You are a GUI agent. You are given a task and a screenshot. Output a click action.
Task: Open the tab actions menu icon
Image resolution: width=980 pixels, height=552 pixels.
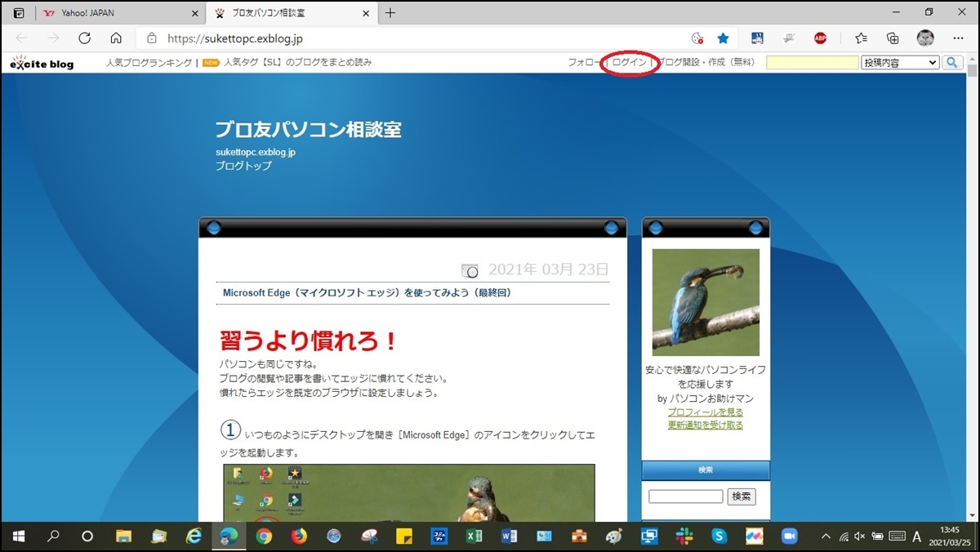(x=18, y=13)
